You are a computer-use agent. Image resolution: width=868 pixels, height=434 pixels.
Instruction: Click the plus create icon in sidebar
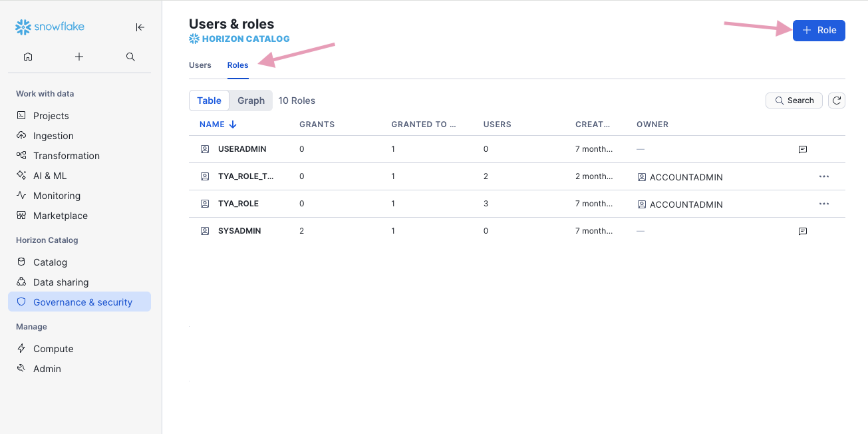[79, 57]
